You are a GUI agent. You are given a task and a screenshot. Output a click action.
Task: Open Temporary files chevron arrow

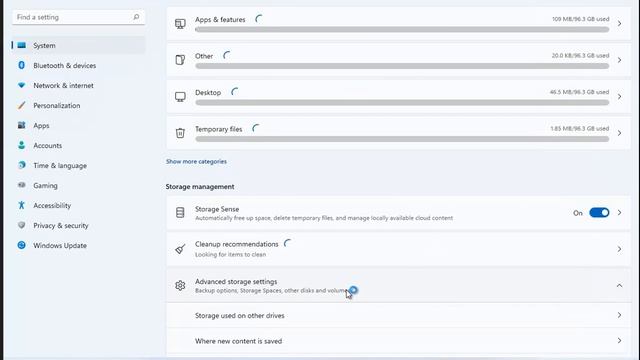click(619, 133)
